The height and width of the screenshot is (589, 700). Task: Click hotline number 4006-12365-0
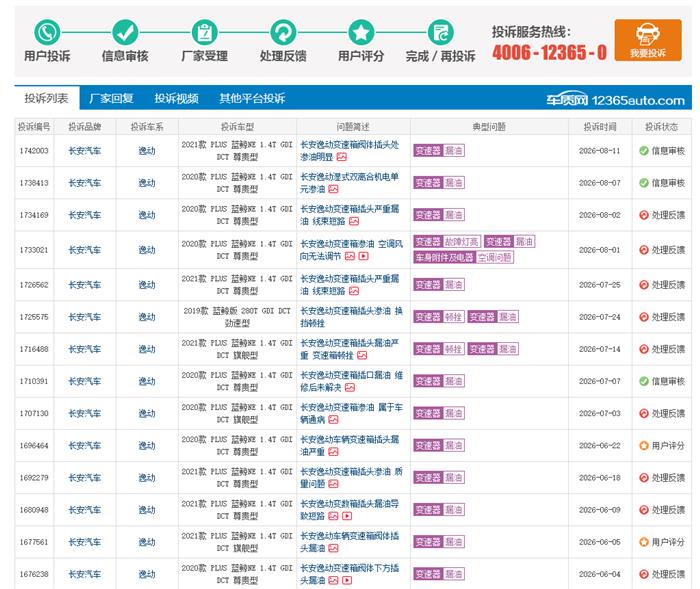(550, 52)
